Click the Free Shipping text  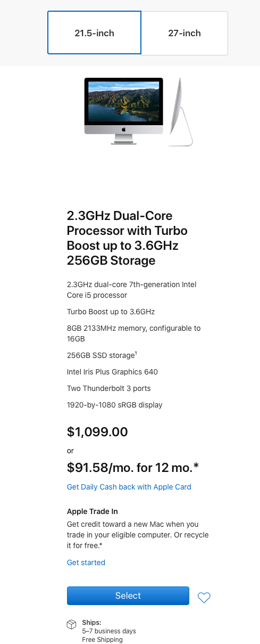pos(102,640)
